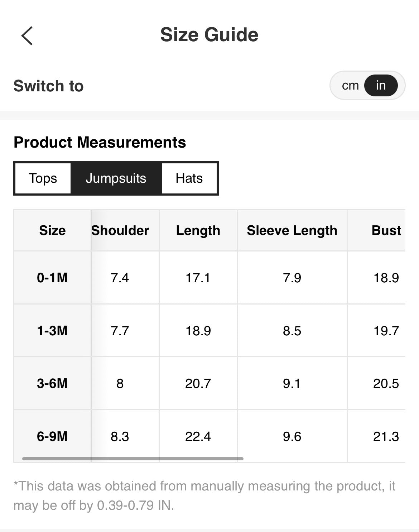Tap the Bust column header
This screenshot has width=419, height=532.
coord(386,230)
